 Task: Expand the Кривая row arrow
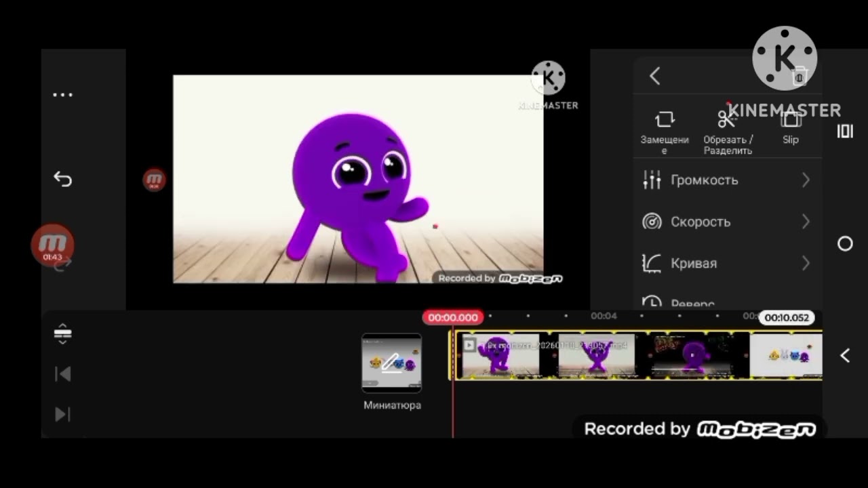pos(806,263)
